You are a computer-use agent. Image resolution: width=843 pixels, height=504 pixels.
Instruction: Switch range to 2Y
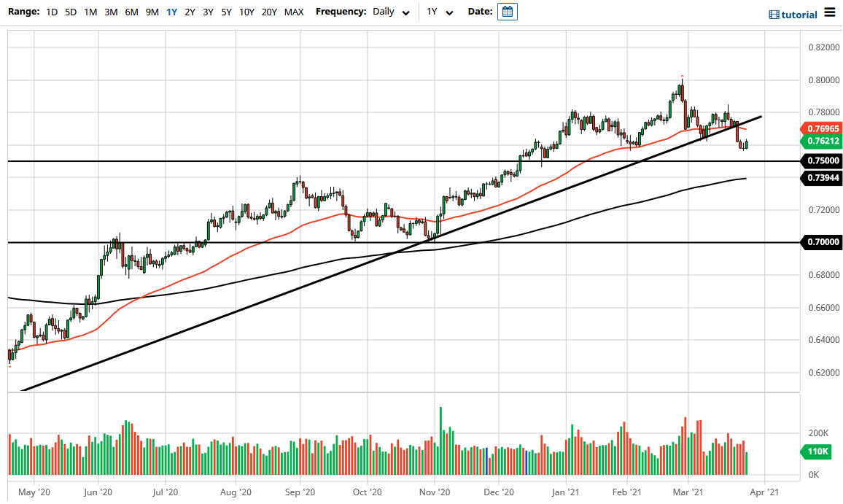pos(190,12)
